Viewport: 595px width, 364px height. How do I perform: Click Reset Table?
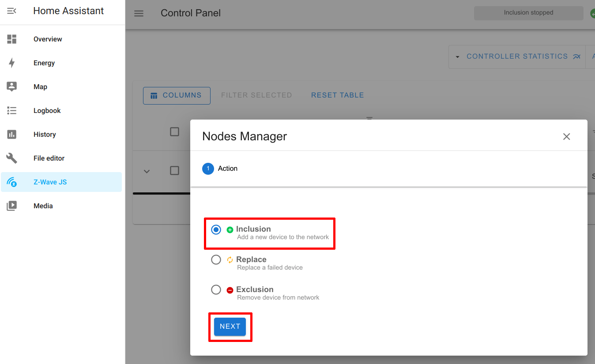coord(337,95)
